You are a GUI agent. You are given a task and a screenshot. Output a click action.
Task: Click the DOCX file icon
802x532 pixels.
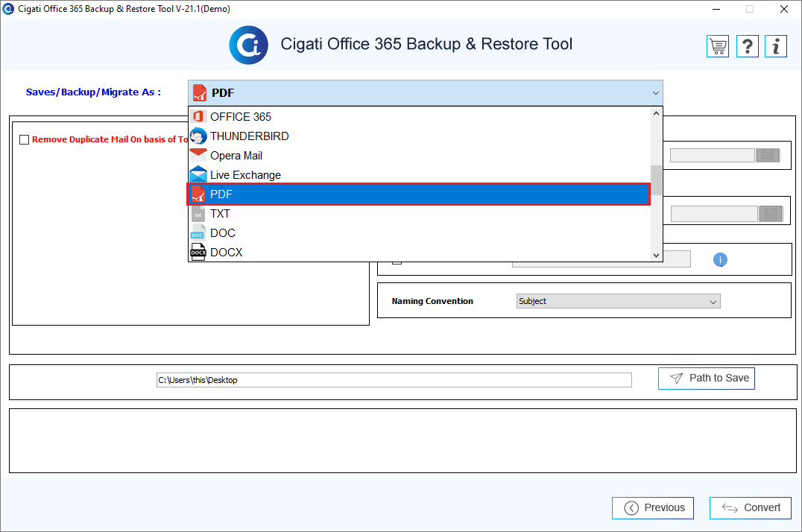[x=198, y=252]
